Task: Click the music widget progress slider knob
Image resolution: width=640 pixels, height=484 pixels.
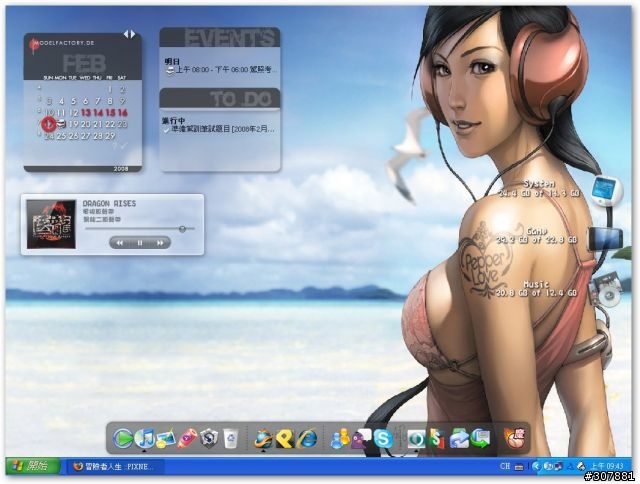Action: (x=182, y=229)
